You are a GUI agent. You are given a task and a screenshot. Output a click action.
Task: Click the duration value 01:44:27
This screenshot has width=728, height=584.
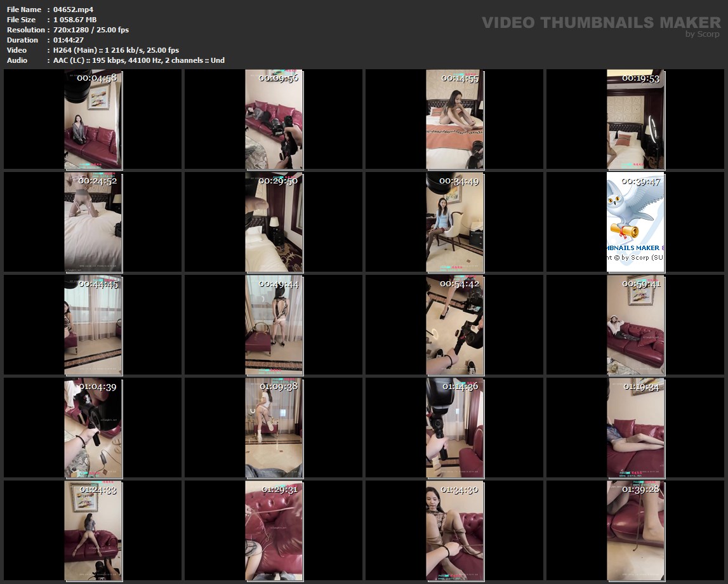tap(69, 40)
